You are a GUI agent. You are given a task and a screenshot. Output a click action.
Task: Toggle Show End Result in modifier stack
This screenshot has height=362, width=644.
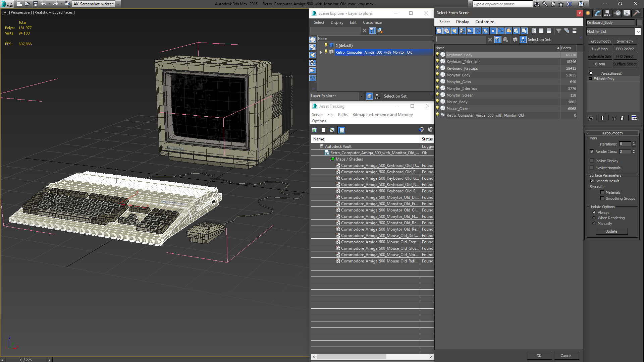pyautogui.click(x=602, y=118)
